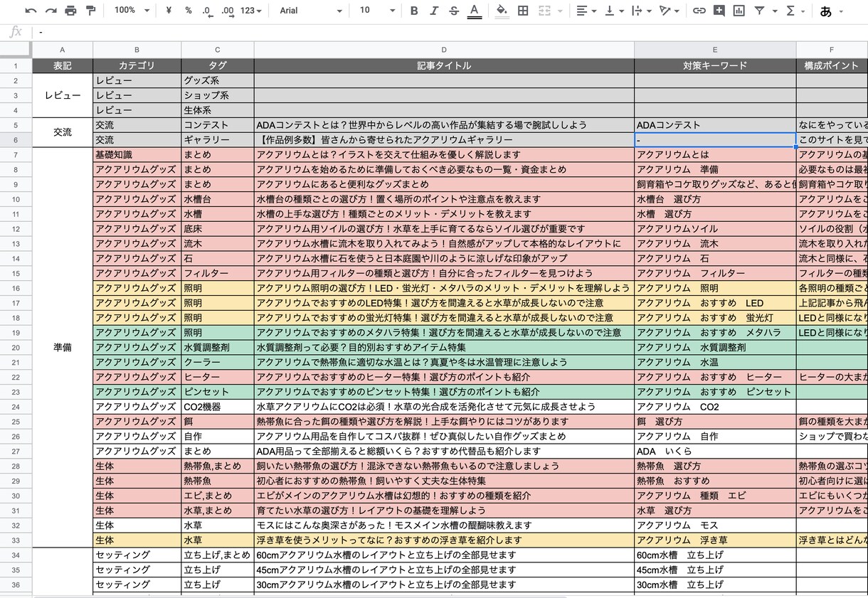
Task: Select row 20 header
Action: pyautogui.click(x=16, y=348)
